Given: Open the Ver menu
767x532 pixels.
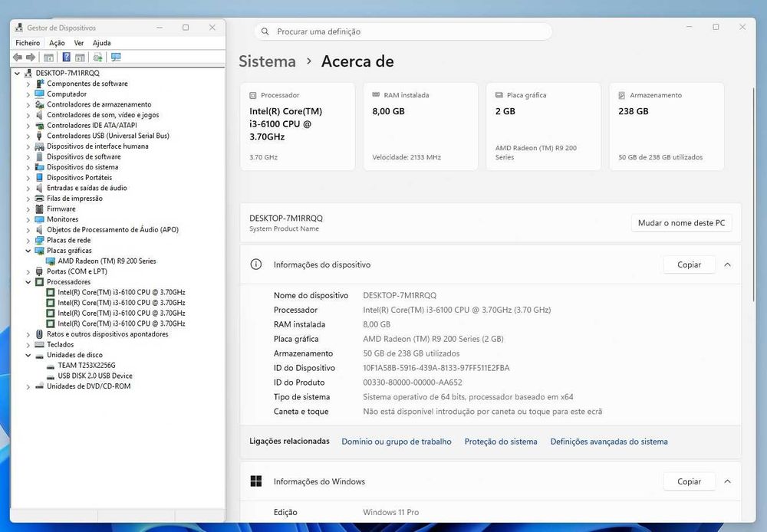Looking at the screenshot, I should 79,43.
